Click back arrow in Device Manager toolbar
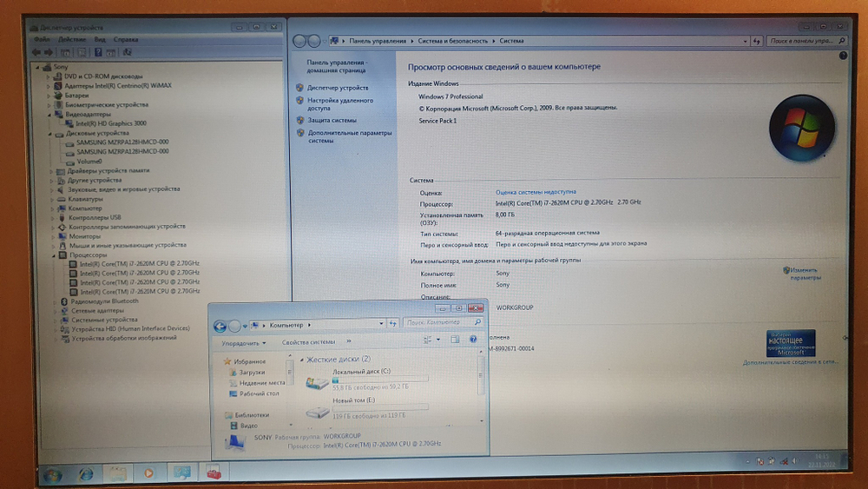The height and width of the screenshot is (489, 868). tap(36, 53)
